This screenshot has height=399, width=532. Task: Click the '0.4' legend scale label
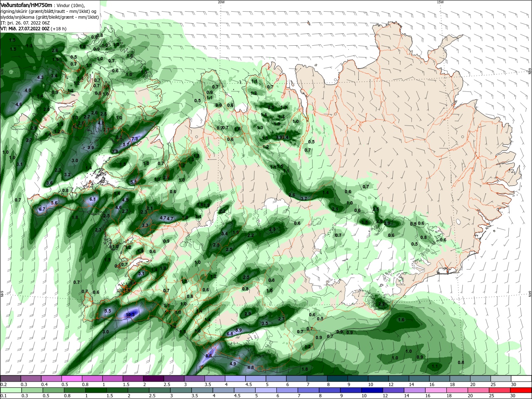point(44,384)
